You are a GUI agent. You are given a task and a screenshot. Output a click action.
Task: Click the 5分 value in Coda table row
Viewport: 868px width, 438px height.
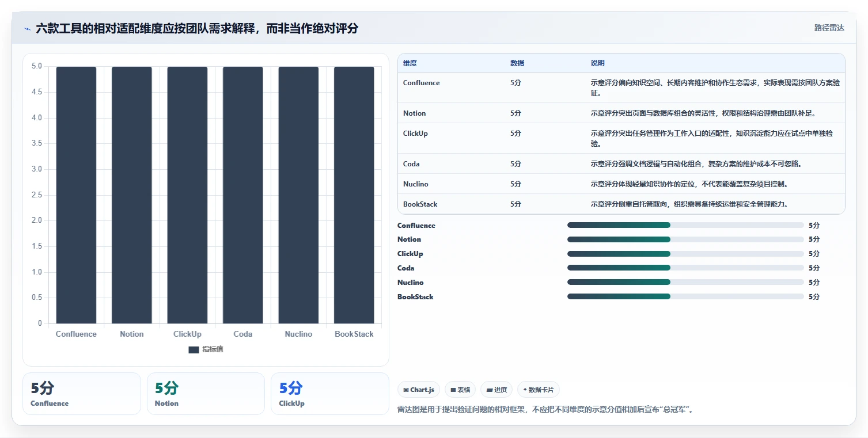(x=516, y=164)
